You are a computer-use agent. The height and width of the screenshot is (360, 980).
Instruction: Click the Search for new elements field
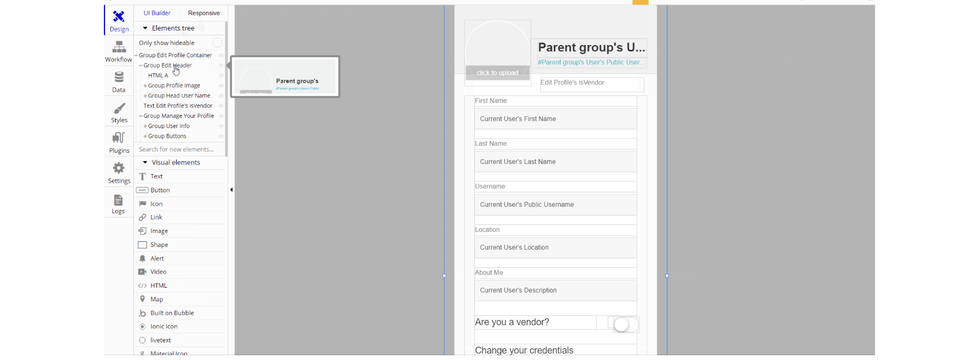pyautogui.click(x=179, y=149)
